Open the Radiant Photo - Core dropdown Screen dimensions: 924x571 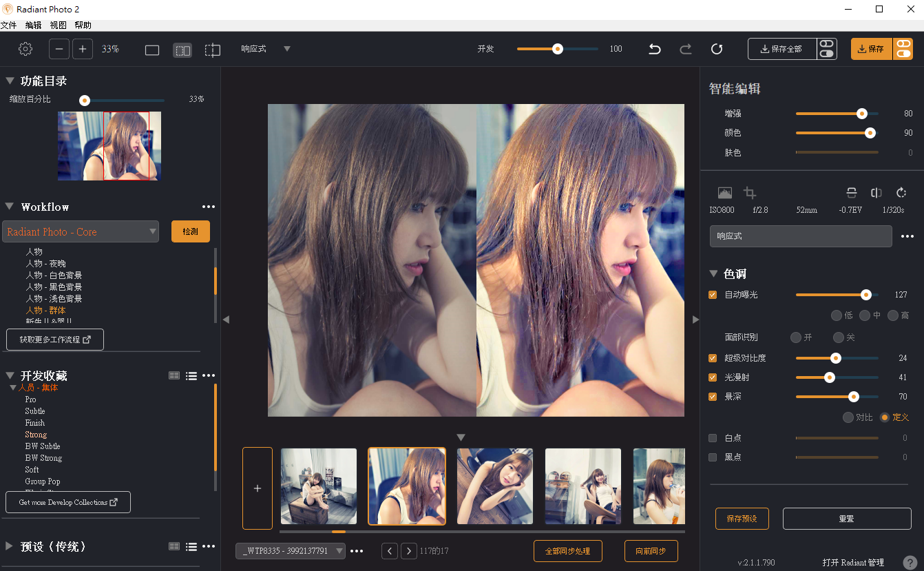click(81, 231)
